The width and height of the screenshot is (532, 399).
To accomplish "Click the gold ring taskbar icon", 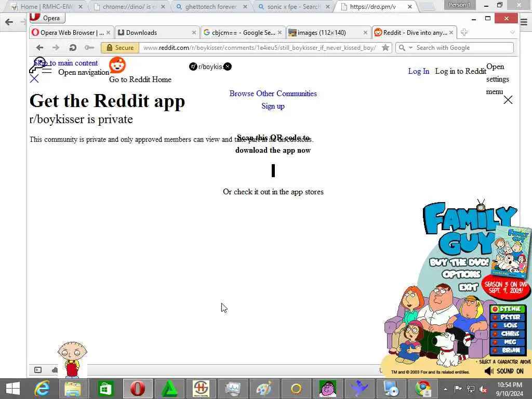I will pos(296,389).
